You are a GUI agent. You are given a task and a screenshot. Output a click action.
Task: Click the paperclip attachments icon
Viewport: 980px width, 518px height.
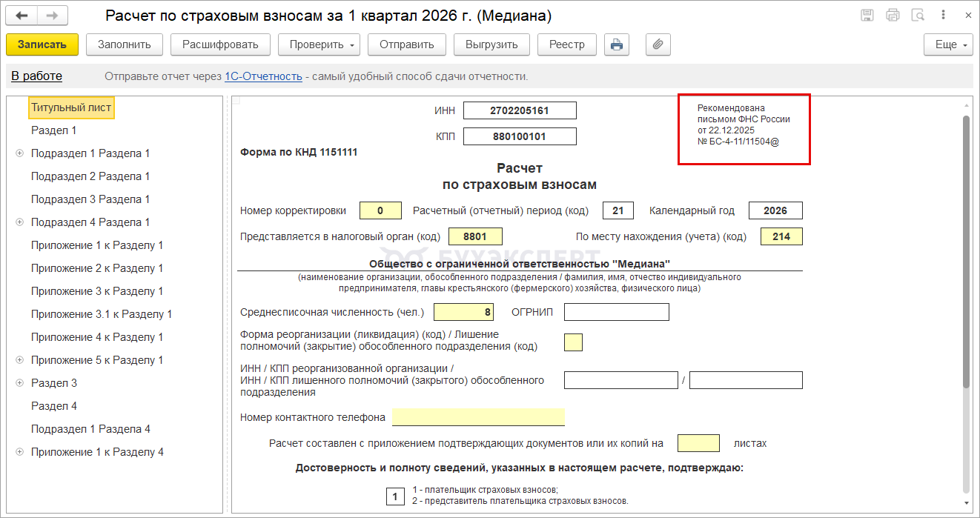click(658, 44)
